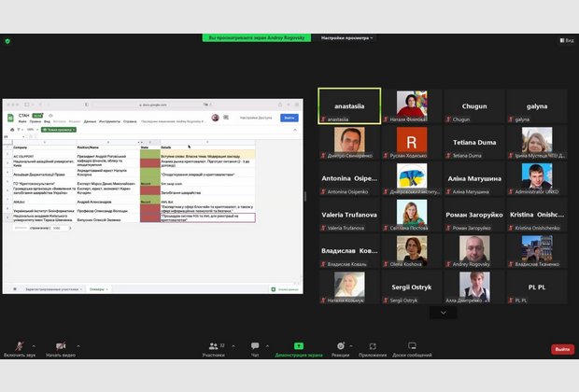Open the Чат chat panel
This screenshot has width=579, height=392.
pos(254,345)
